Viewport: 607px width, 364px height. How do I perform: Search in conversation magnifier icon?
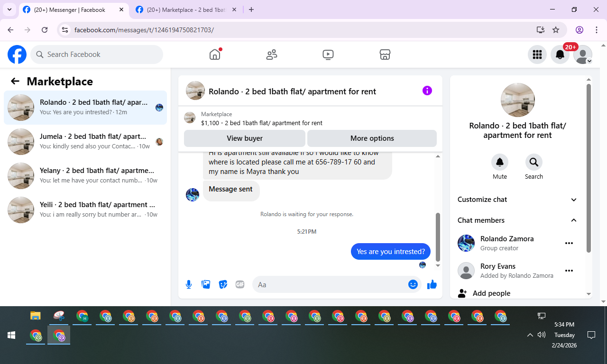point(534,162)
